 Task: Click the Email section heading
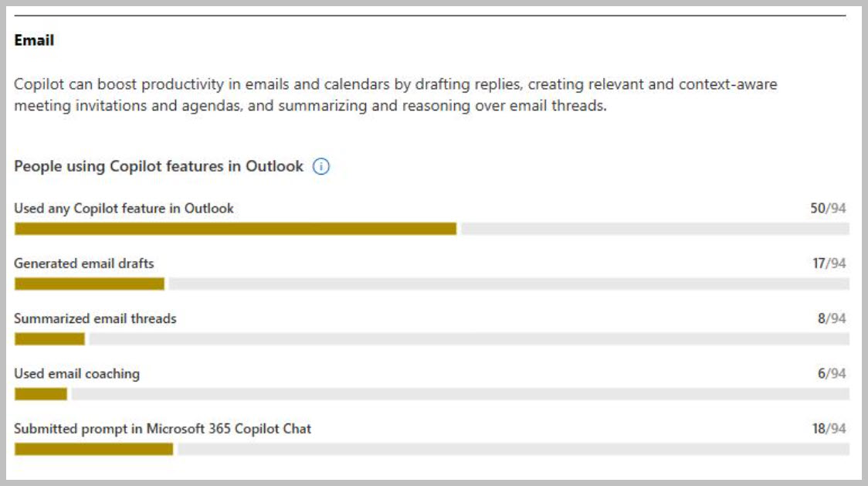34,40
